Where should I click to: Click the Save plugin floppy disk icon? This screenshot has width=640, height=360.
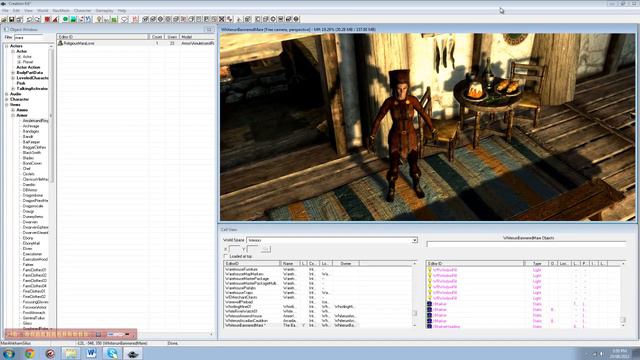point(11,19)
